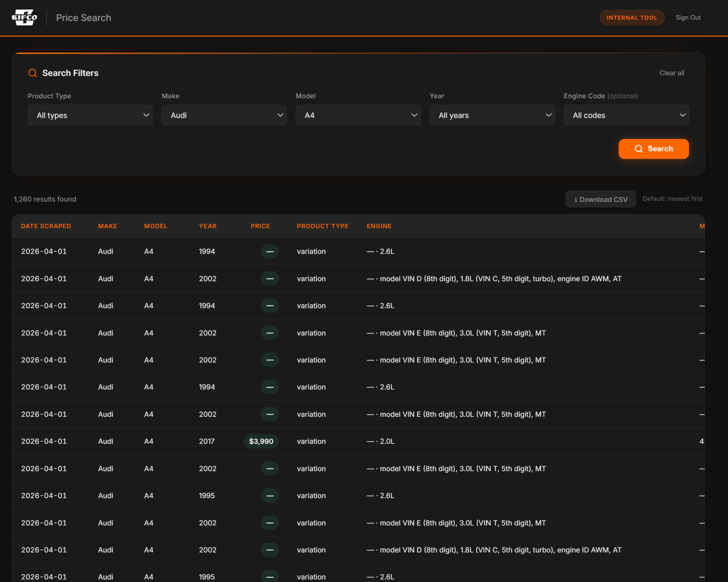Open the Make dropdown set to Audi
This screenshot has width=728, height=582.
tap(224, 115)
